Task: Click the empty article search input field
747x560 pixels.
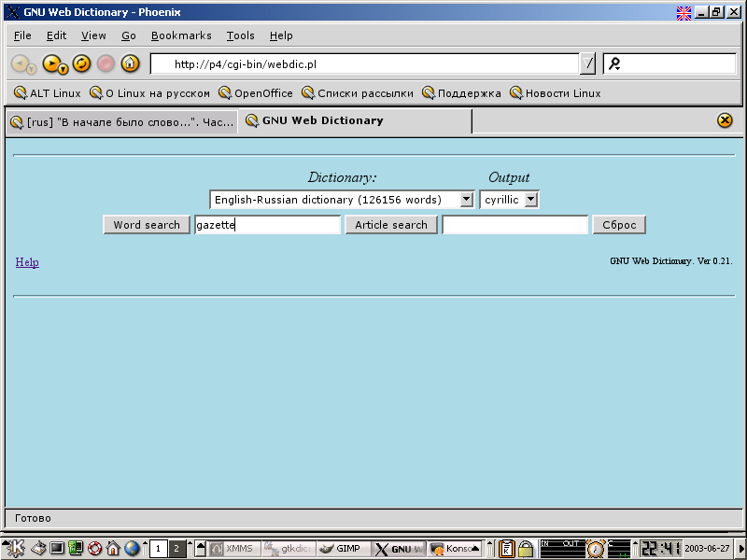Action: click(x=515, y=225)
